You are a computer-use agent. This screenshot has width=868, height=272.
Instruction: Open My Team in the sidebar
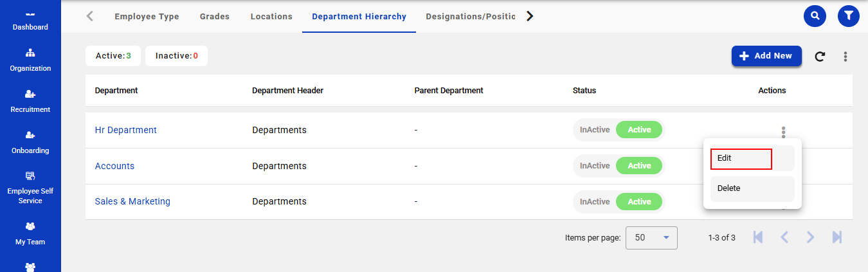point(30,233)
